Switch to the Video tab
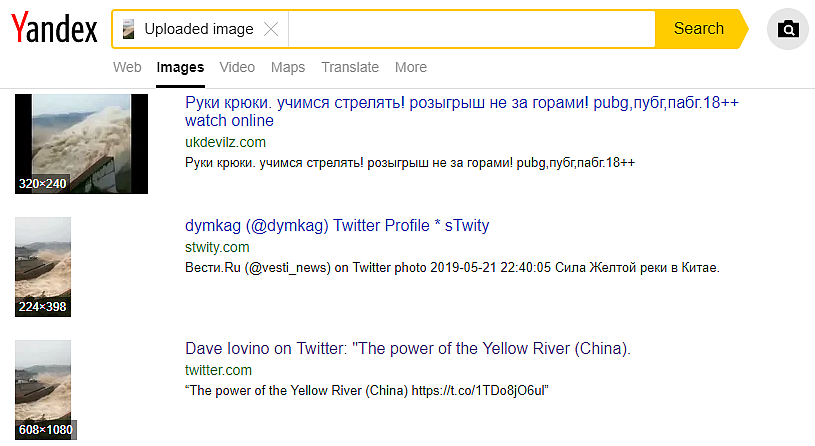815x446 pixels. point(237,68)
